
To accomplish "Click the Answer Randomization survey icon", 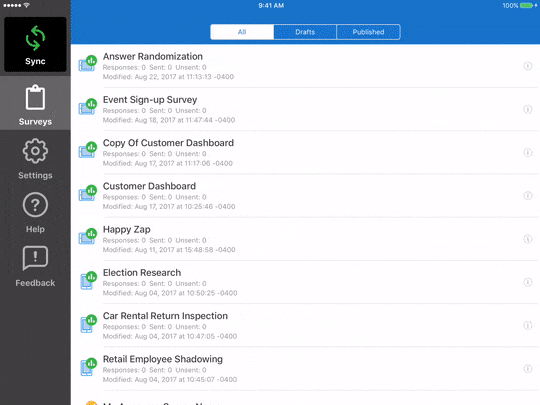I will tap(87, 63).
